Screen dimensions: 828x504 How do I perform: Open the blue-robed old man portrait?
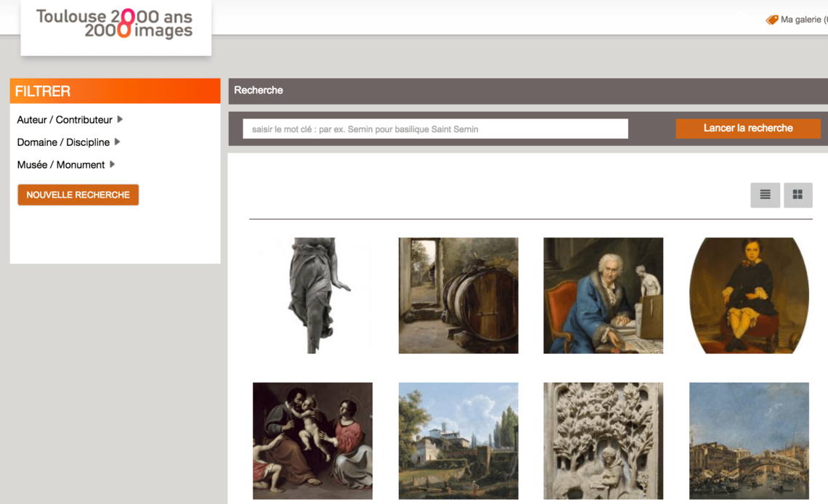[603, 296]
